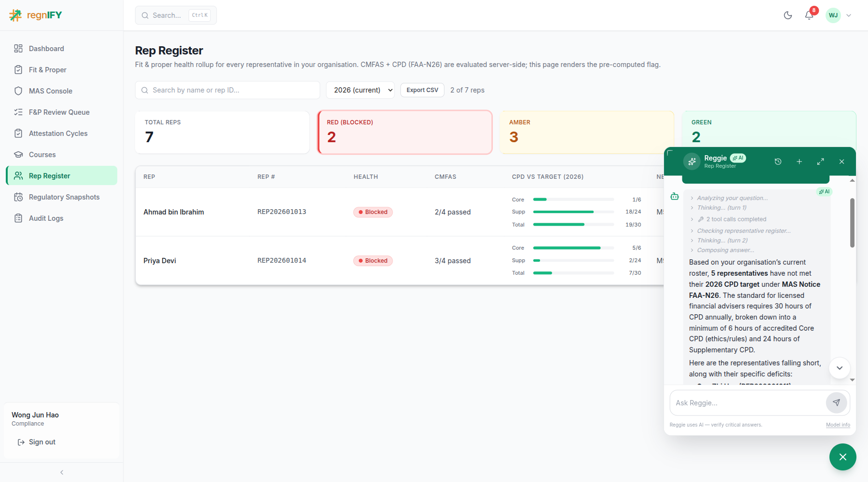Sort by HEALTH column header

point(366,177)
